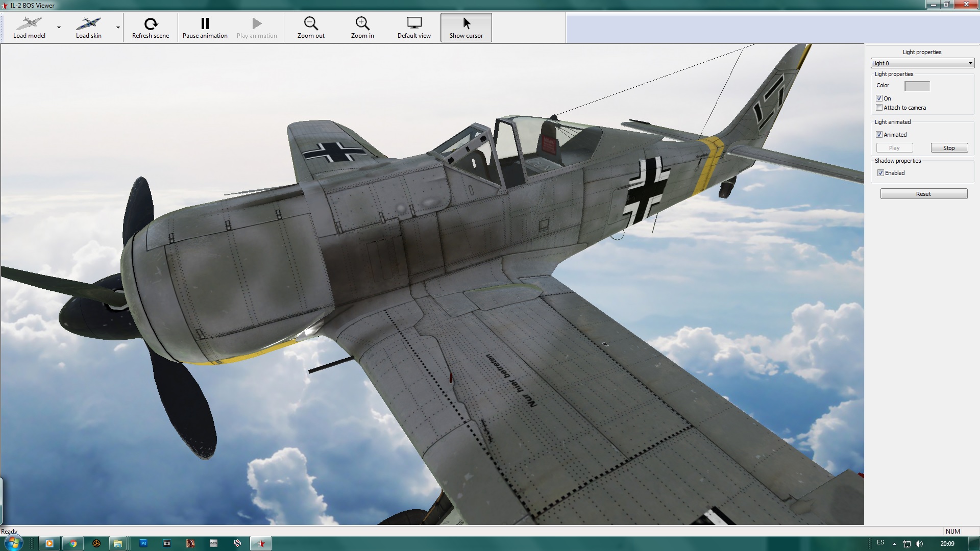Click the 20:09 system clock
980x551 pixels.
tap(947, 544)
